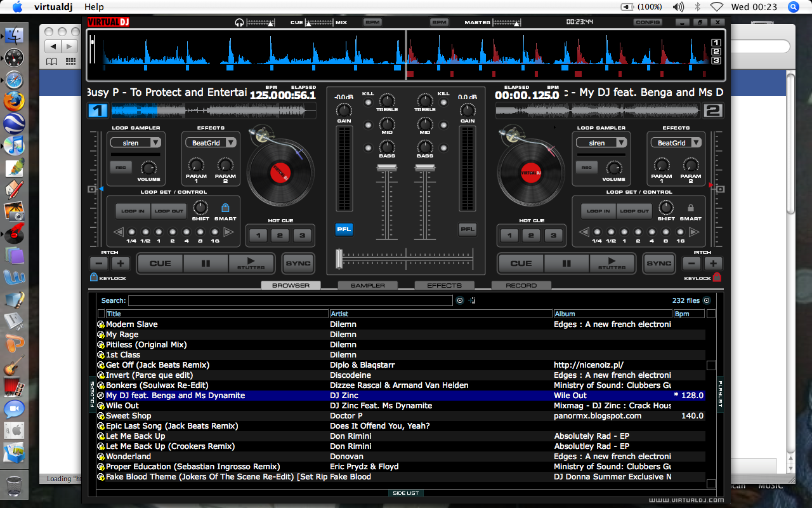The width and height of the screenshot is (812, 508).
Task: Expand the Side List panel
Action: [x=406, y=493]
